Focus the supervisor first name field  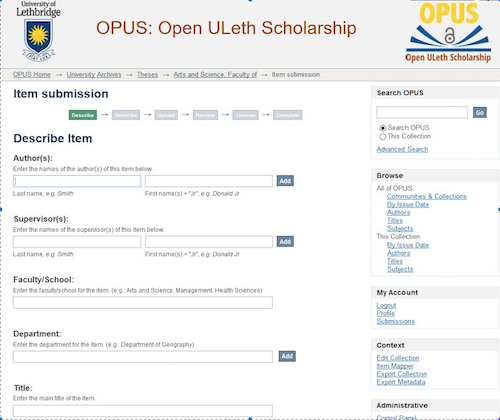click(x=209, y=242)
